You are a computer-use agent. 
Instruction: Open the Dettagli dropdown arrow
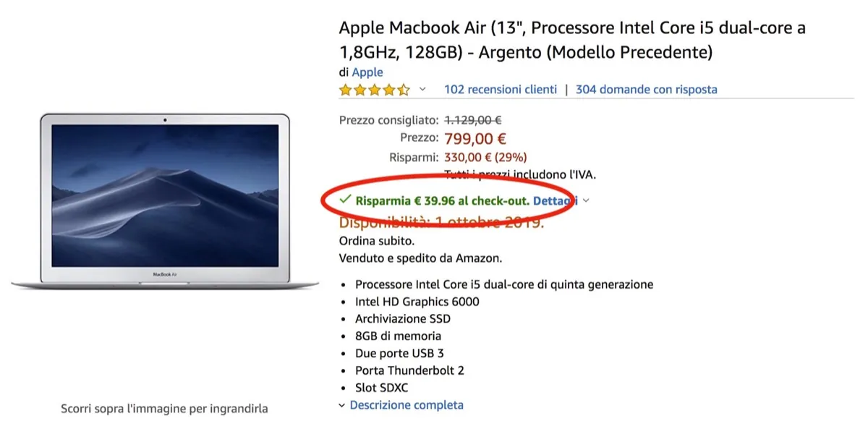584,200
